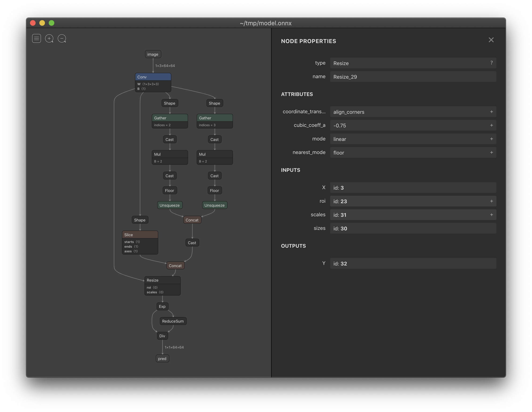Open Resize type documentation question mark
The image size is (532, 412).
pos(491,63)
